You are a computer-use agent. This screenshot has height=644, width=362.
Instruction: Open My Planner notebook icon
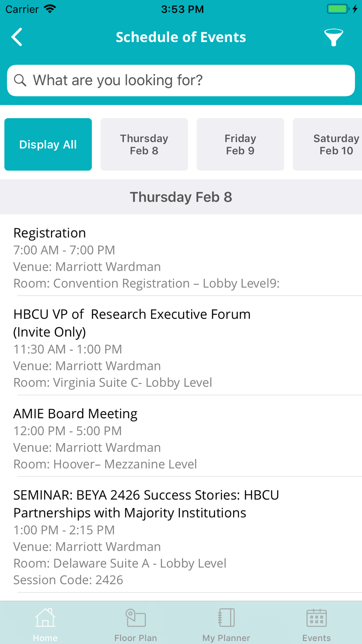pyautogui.click(x=226, y=618)
